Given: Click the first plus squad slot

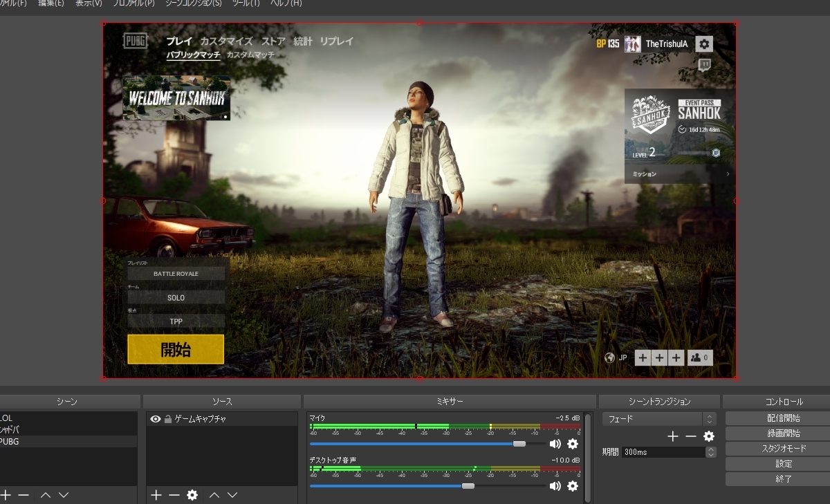Looking at the screenshot, I should coord(643,357).
